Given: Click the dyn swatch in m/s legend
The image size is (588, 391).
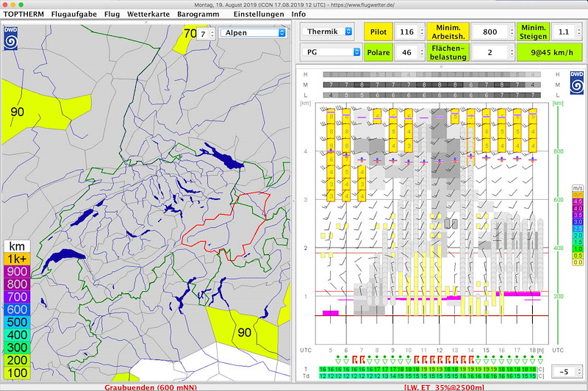Looking at the screenshot, I should click(x=578, y=195).
